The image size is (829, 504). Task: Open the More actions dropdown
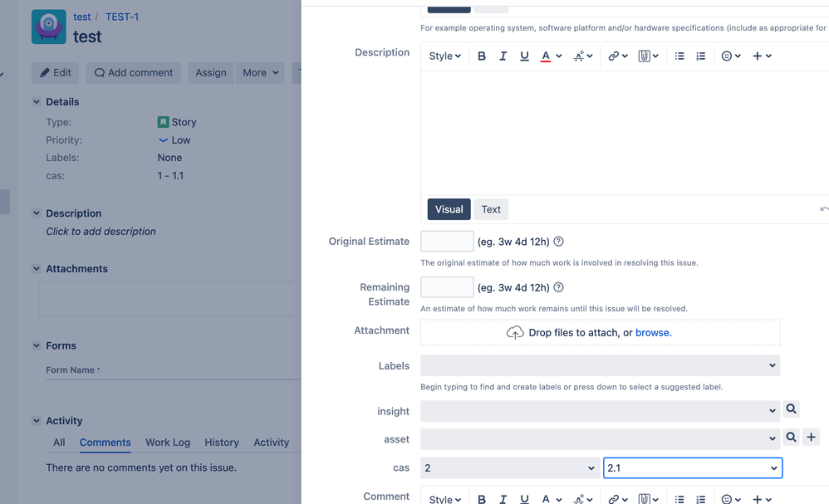click(260, 73)
